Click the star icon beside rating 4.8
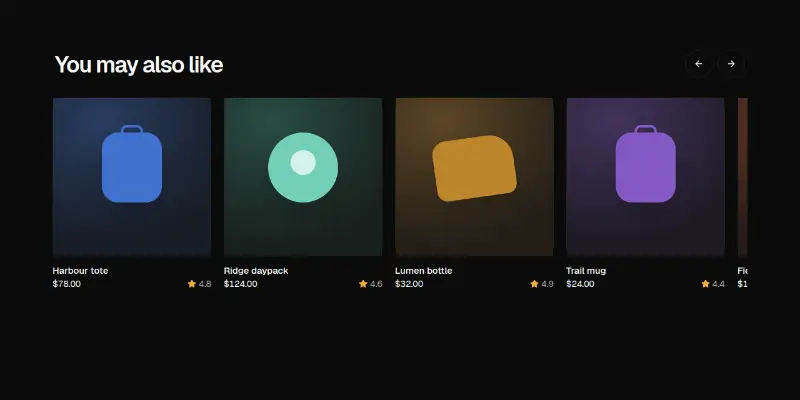 192,284
